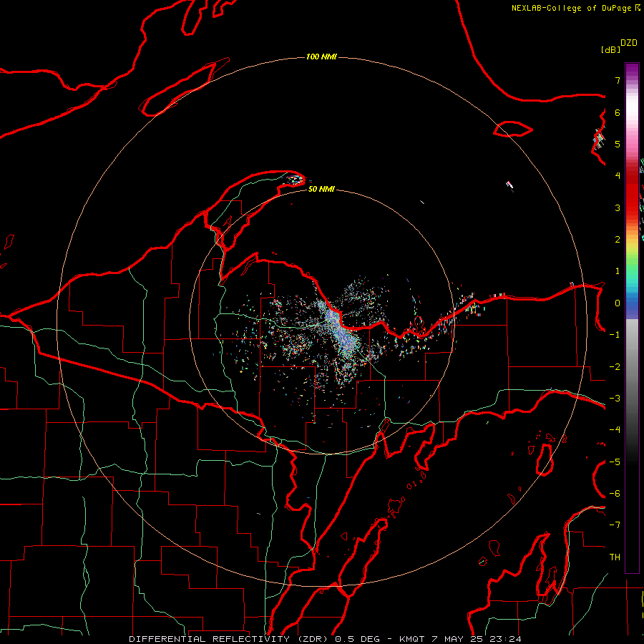Click the Differential Reflectivity KMQT caption line
The width and height of the screenshot is (644, 644).
[x=326, y=639]
